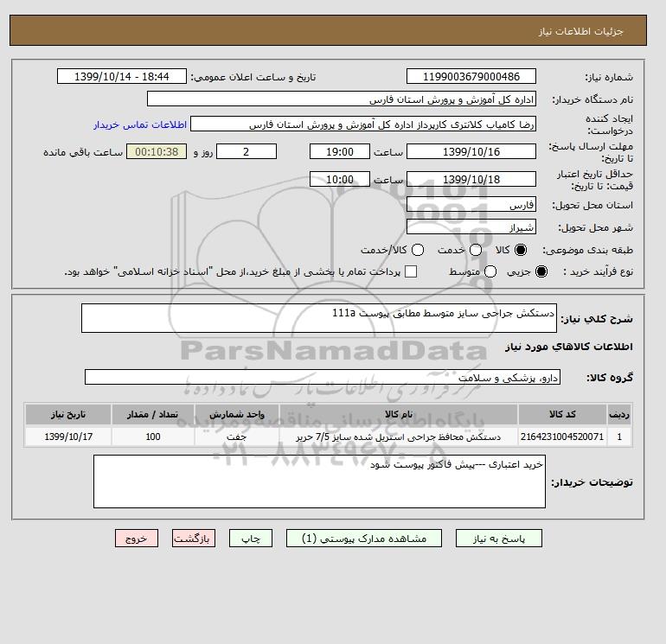The width and height of the screenshot is (666, 644).
Task: Toggle the اسناد خزانه اسلامی payment checkbox
Action: coord(411,271)
